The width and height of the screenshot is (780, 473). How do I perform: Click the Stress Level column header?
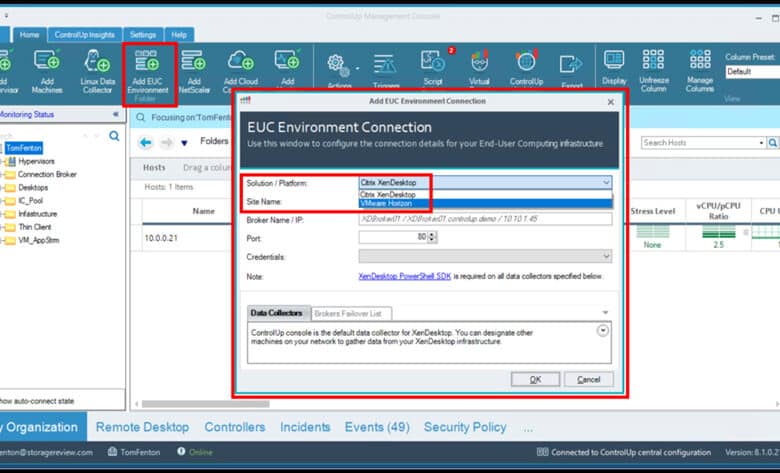click(x=653, y=211)
